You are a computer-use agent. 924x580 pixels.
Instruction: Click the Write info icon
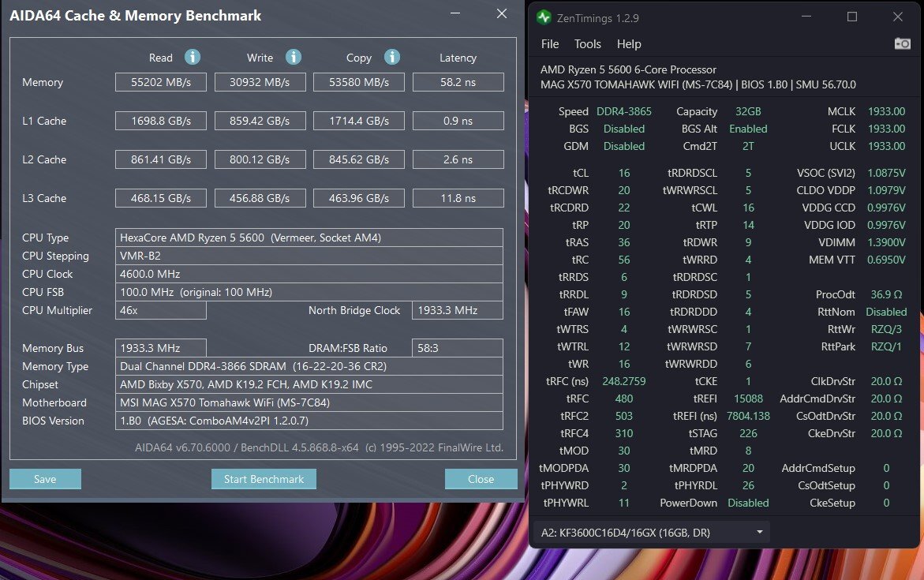[293, 57]
